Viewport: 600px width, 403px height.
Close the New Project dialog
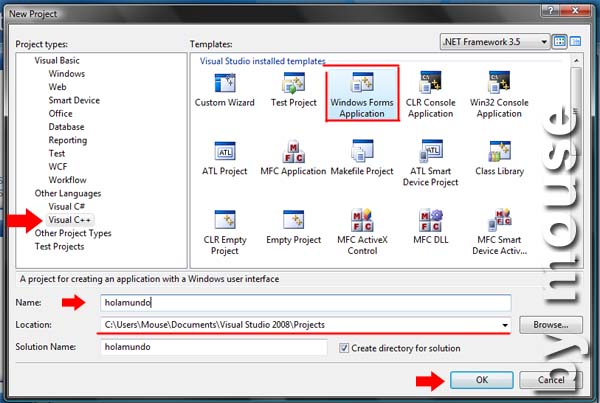click(x=575, y=11)
